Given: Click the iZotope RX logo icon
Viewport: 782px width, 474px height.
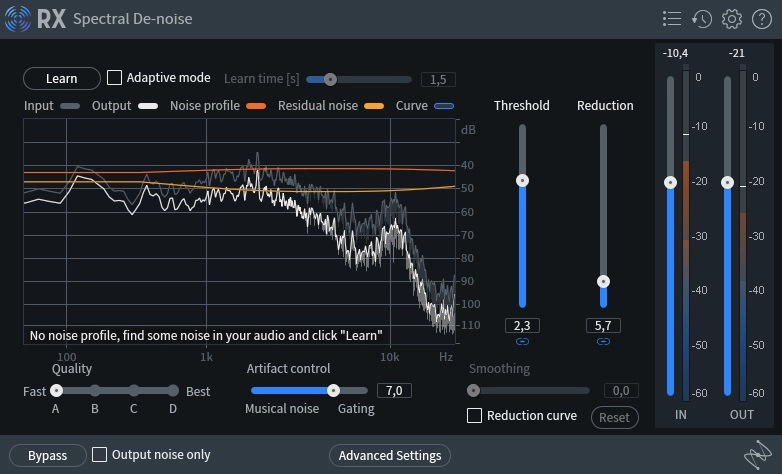Looking at the screenshot, I should tap(18, 18).
